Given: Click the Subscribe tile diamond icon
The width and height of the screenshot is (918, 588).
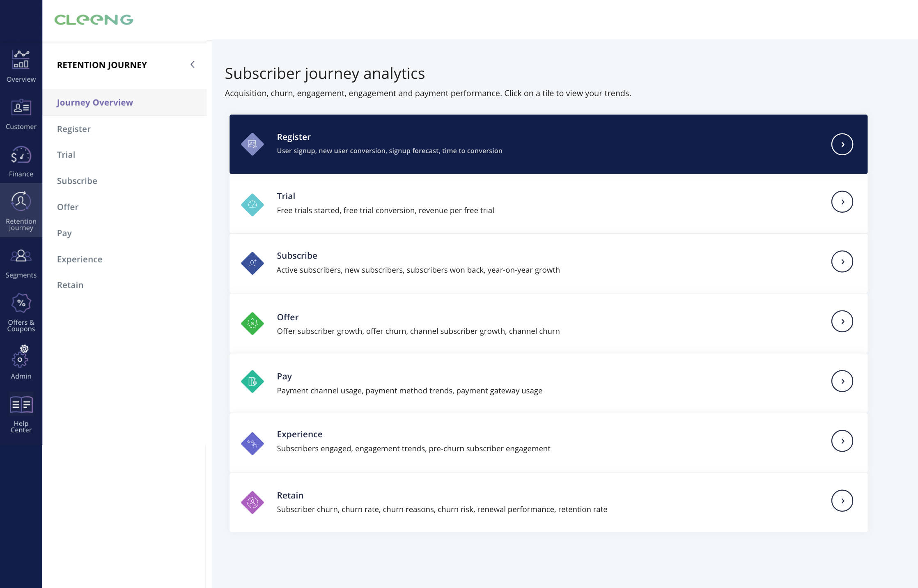Looking at the screenshot, I should (x=252, y=263).
